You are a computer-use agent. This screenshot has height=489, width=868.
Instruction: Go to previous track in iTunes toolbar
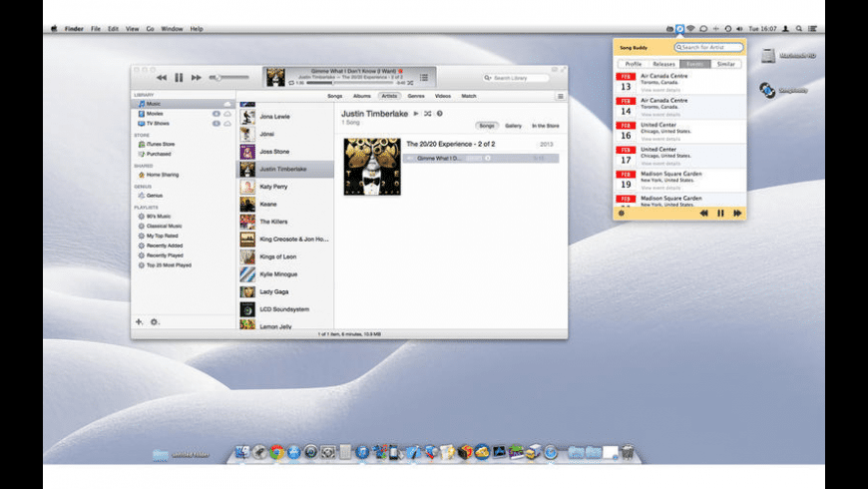click(161, 78)
